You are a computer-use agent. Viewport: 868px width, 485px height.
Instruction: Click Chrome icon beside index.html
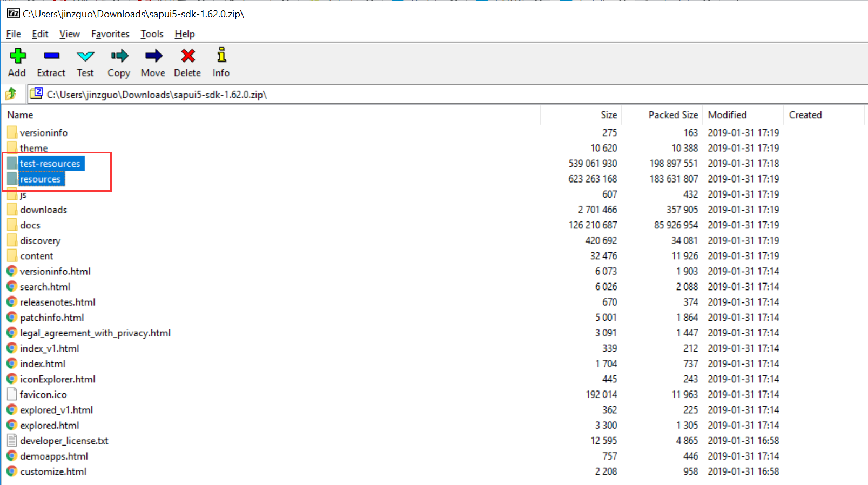[x=12, y=363]
